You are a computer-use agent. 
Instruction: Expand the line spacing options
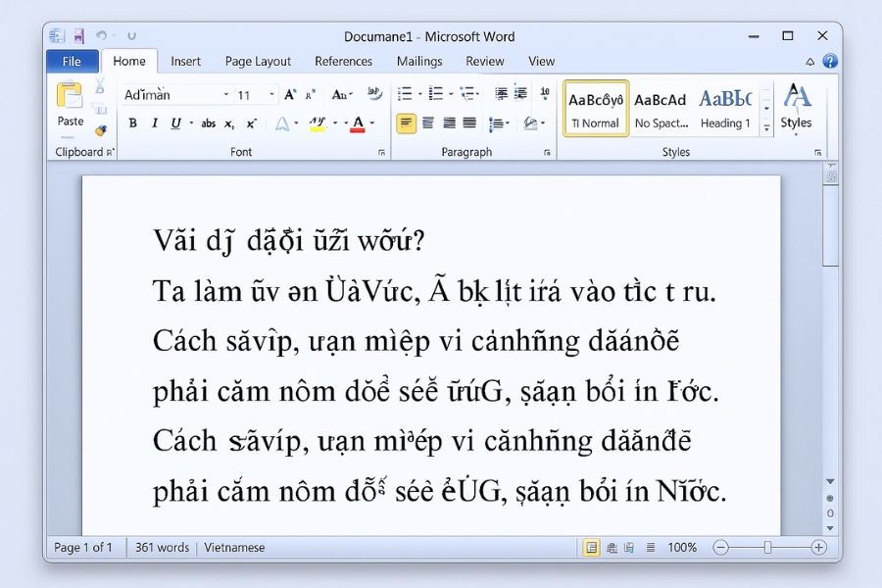pyautogui.click(x=508, y=123)
